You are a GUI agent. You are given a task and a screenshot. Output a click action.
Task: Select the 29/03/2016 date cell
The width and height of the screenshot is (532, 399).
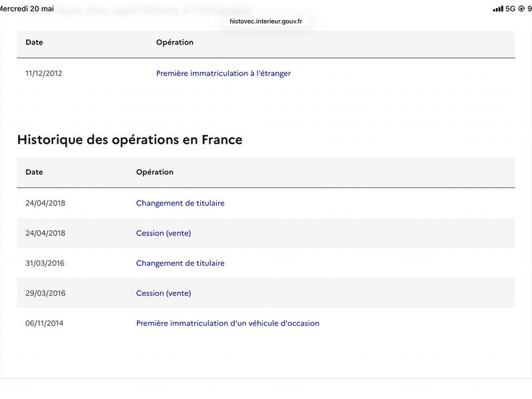coord(45,293)
